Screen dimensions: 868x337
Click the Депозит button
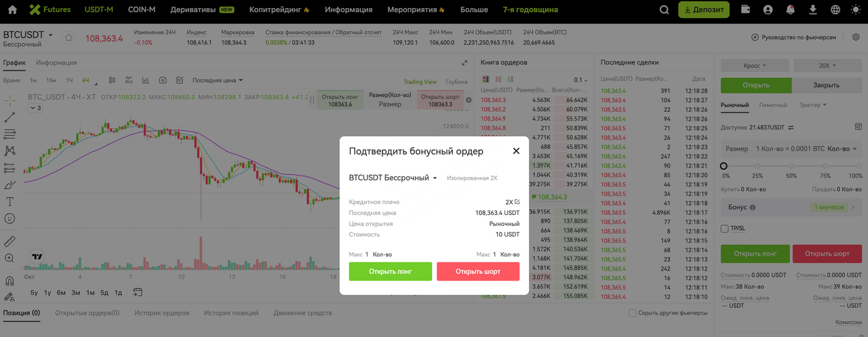tap(704, 10)
